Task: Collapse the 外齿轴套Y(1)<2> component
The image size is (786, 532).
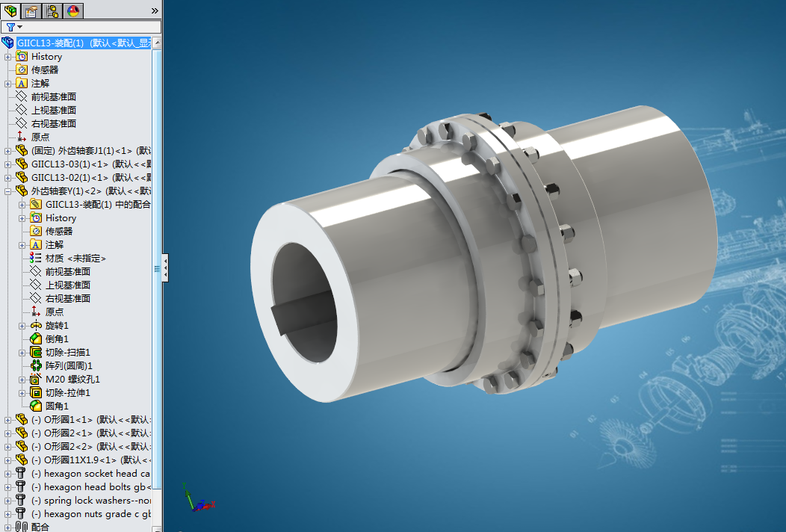Action: [7, 191]
